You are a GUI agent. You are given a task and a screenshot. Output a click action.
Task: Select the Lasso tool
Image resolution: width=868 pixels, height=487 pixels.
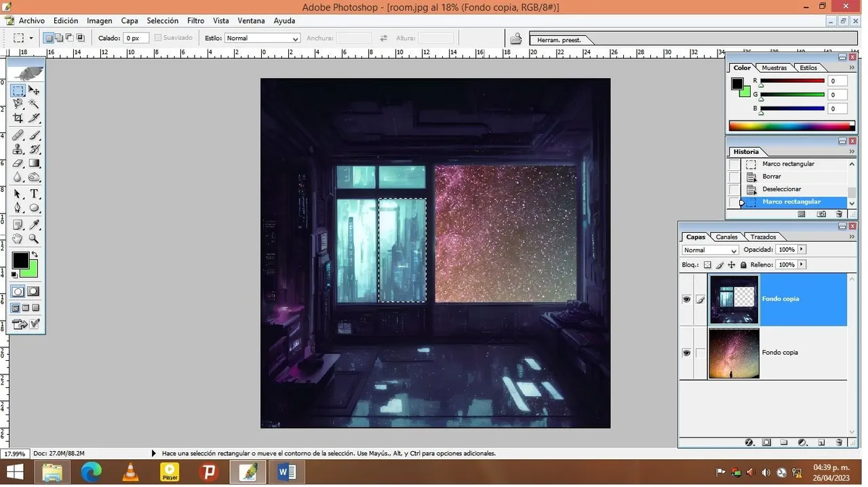pyautogui.click(x=18, y=104)
